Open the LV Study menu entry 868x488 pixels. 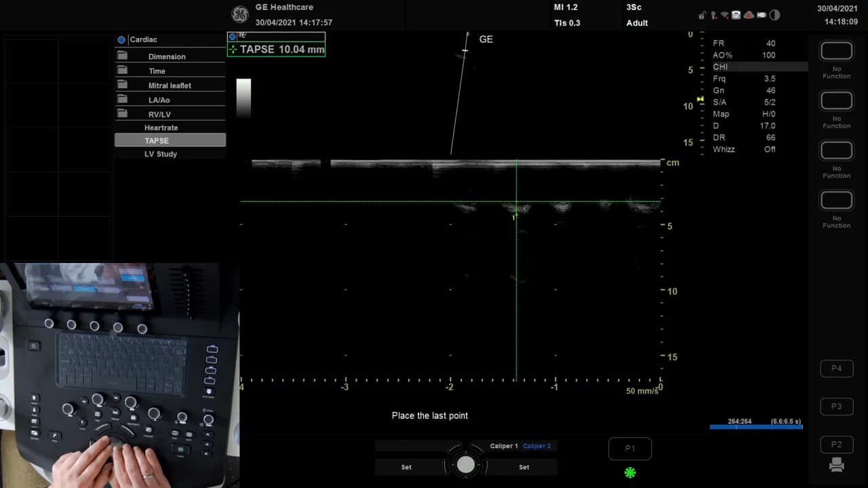click(x=161, y=154)
